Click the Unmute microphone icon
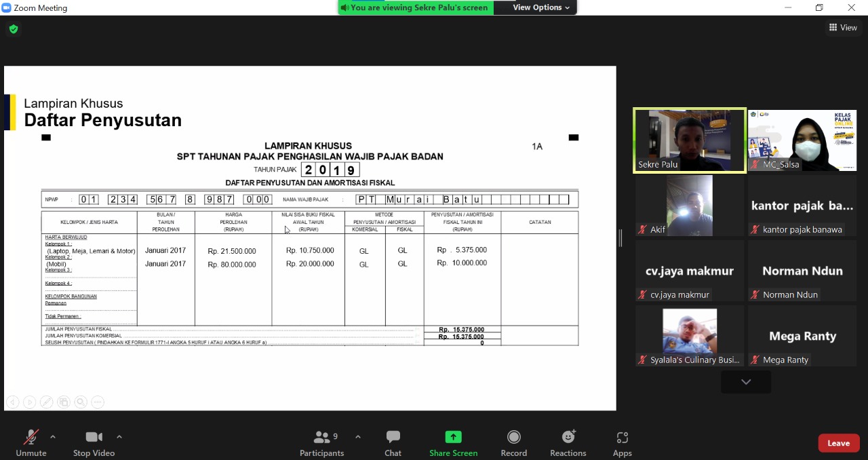 (x=31, y=438)
